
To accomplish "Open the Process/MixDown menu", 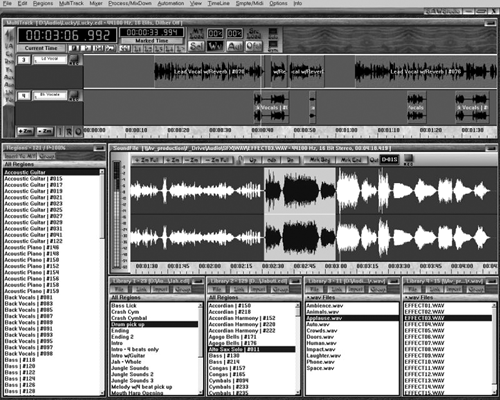I will point(130,3).
